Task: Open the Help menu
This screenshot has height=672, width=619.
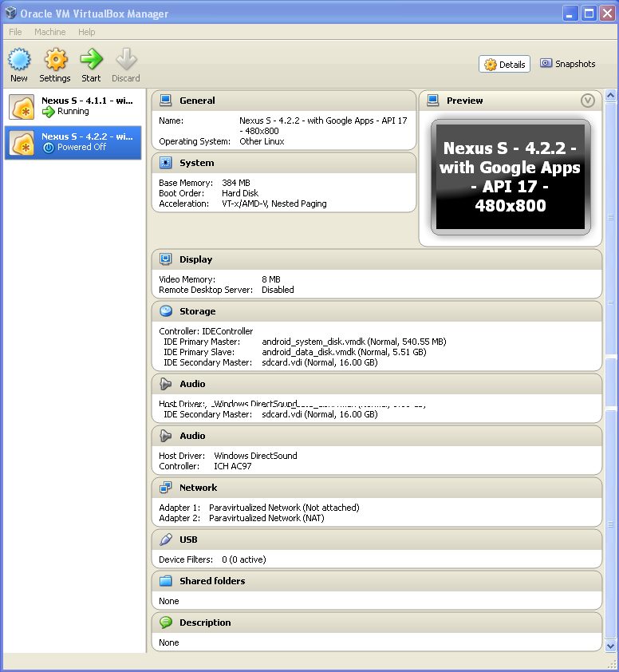Action: 86,32
